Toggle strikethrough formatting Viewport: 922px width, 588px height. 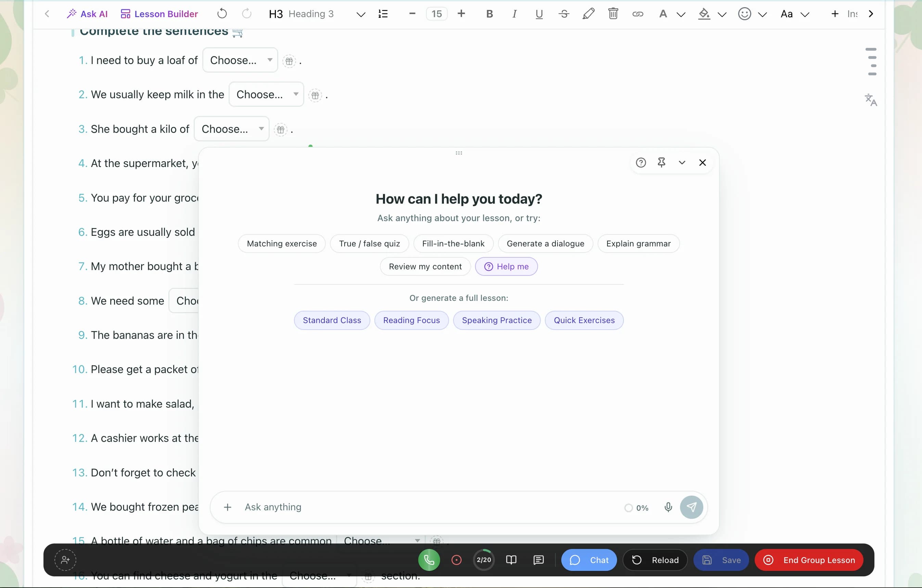(x=564, y=14)
